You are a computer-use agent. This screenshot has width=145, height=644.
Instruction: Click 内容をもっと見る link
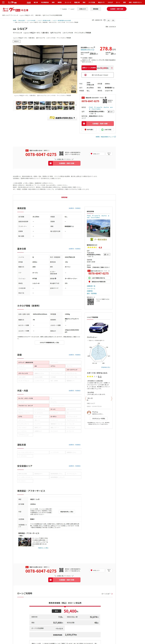pyautogui.click(x=43, y=548)
